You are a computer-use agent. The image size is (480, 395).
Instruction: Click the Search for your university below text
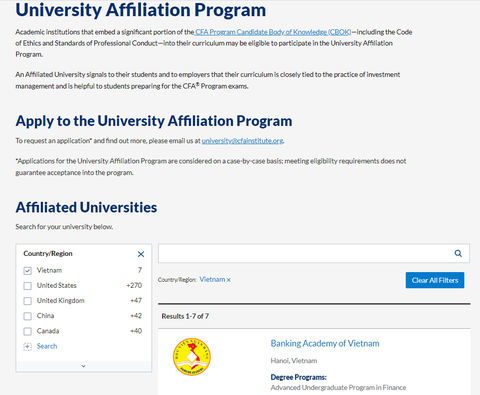(x=64, y=227)
